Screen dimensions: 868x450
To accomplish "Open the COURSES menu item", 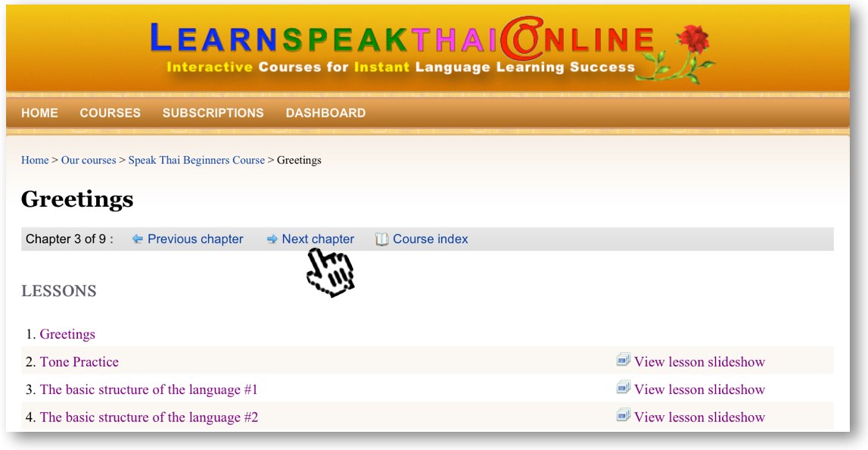I will click(x=110, y=113).
